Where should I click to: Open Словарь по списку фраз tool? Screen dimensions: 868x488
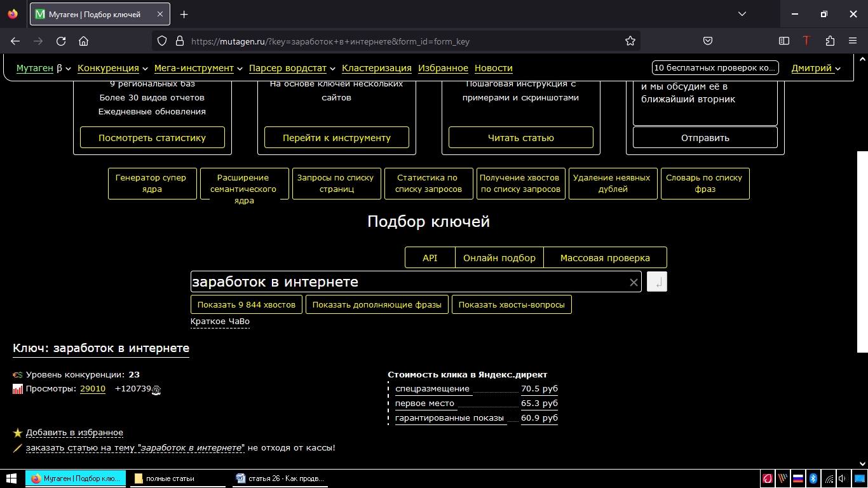[705, 184]
